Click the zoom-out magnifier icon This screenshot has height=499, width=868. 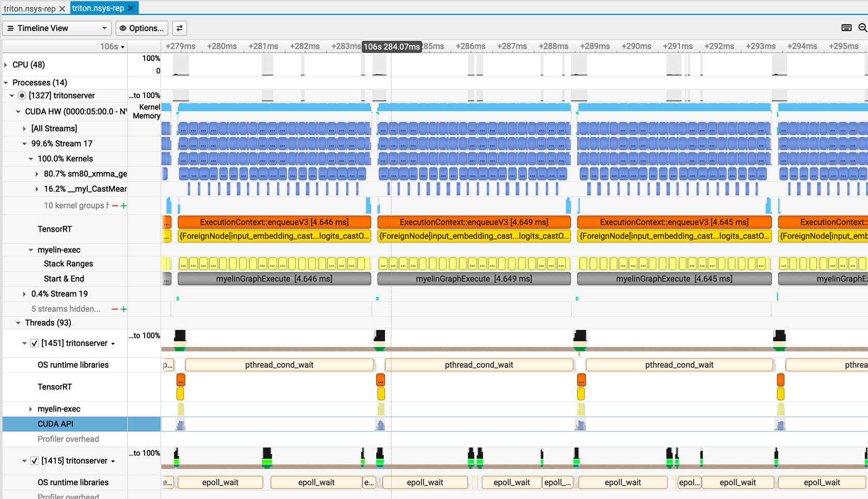[863, 28]
